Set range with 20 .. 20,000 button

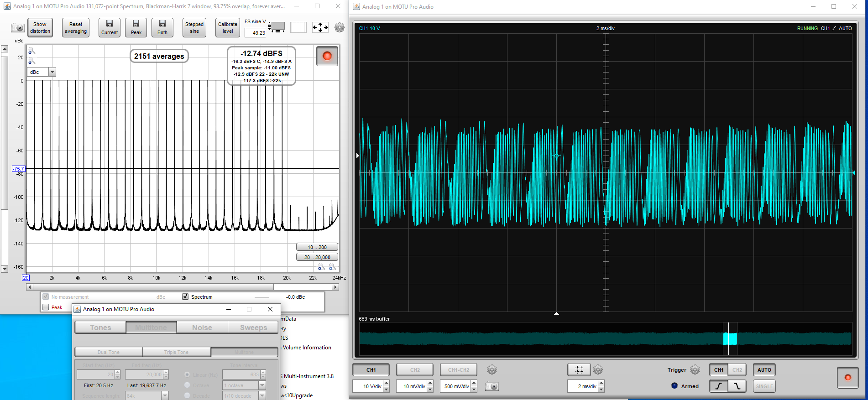click(317, 257)
